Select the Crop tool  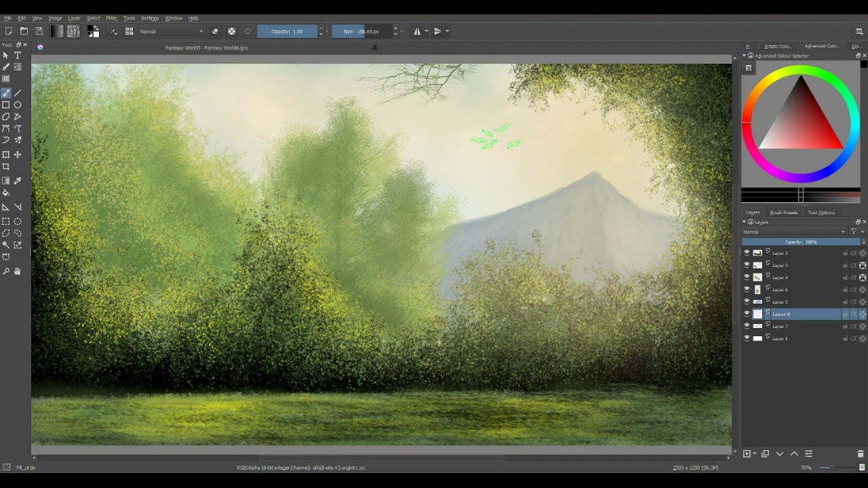tap(6, 167)
